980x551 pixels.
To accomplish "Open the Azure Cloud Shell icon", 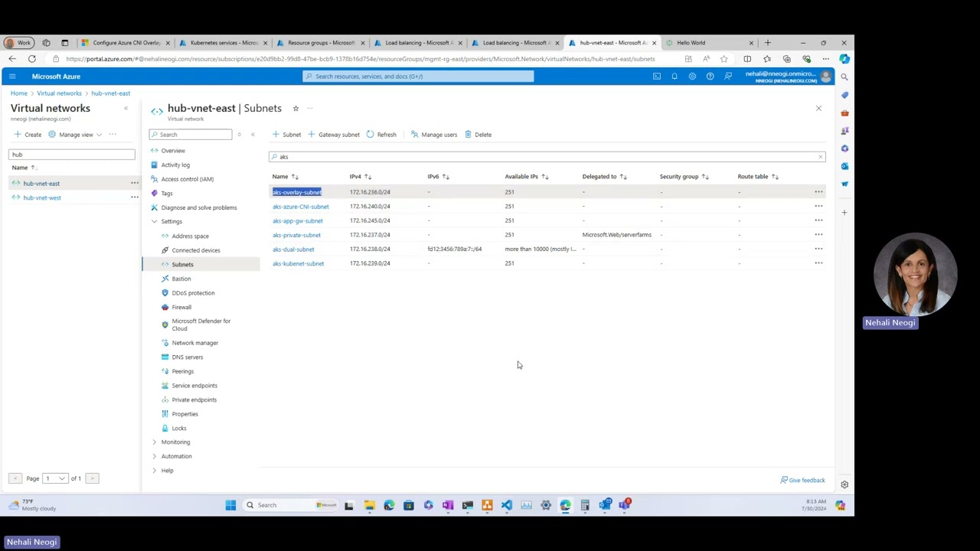I will tap(656, 77).
